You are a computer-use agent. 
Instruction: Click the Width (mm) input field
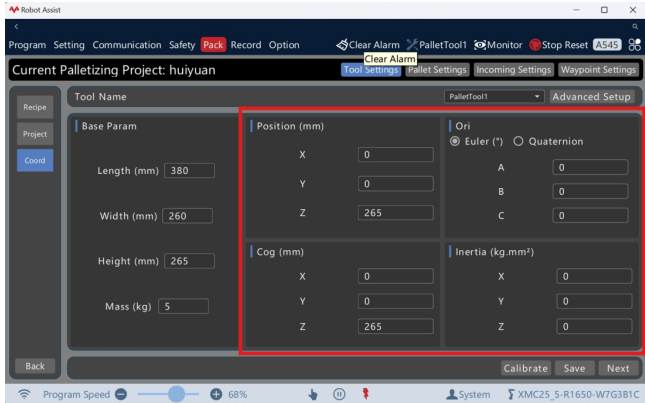pyautogui.click(x=188, y=216)
